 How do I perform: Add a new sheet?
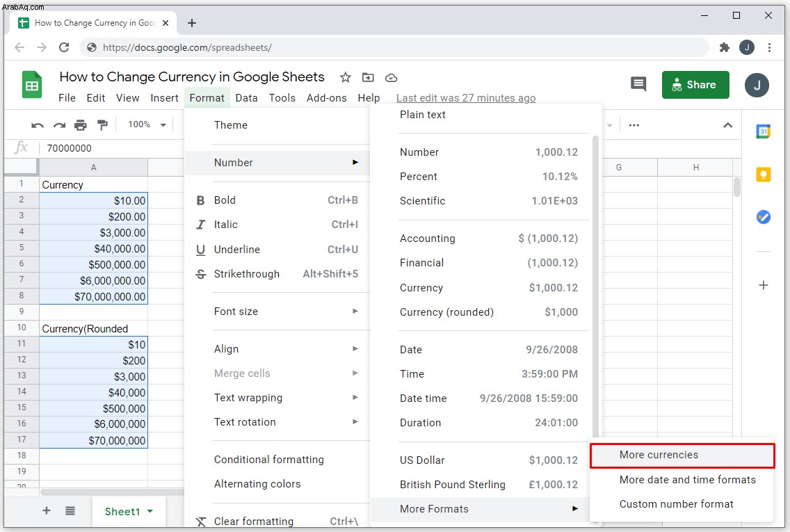[x=47, y=511]
